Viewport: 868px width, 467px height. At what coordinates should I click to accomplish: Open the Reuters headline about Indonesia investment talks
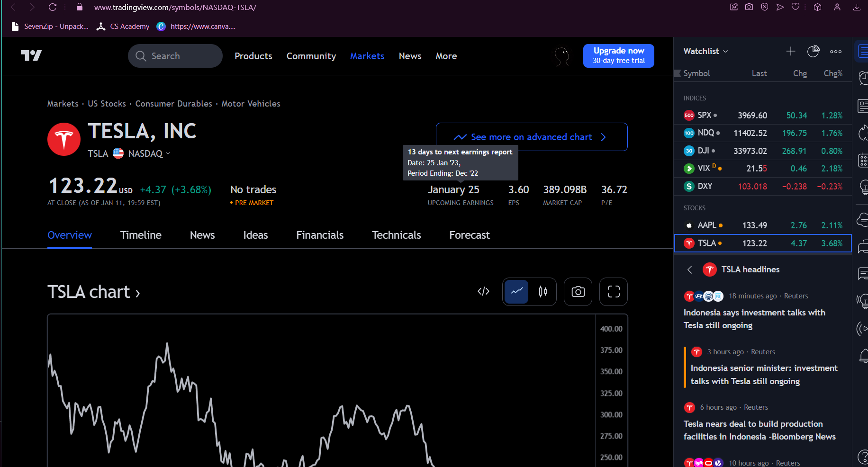click(x=754, y=319)
